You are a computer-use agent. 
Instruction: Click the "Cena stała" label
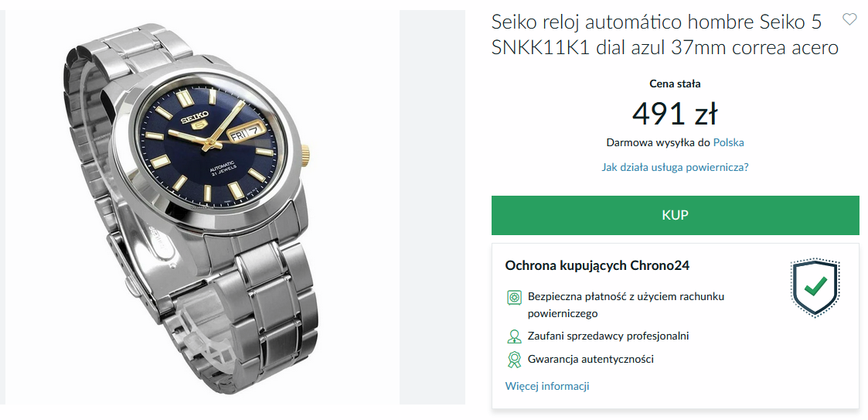tap(675, 84)
